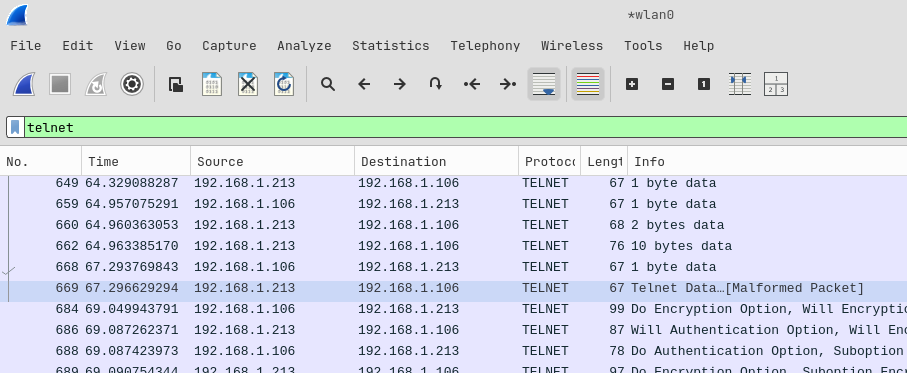Viewport: 907px width, 373px height.
Task: Stop the running capture
Action: tap(60, 84)
